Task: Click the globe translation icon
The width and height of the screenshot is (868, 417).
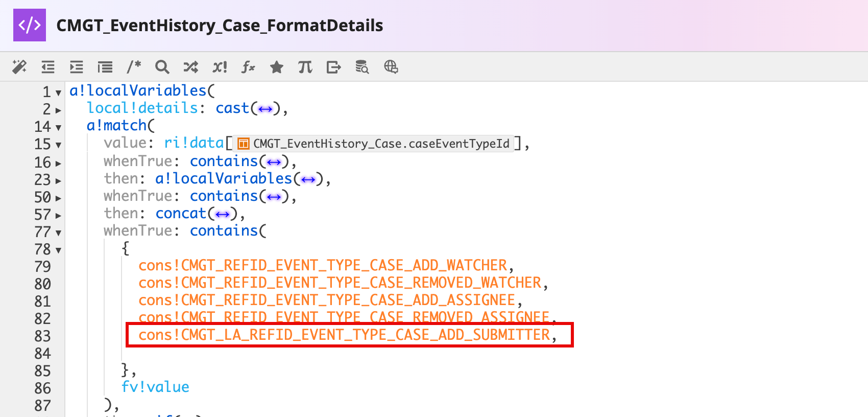Action: pyautogui.click(x=391, y=67)
